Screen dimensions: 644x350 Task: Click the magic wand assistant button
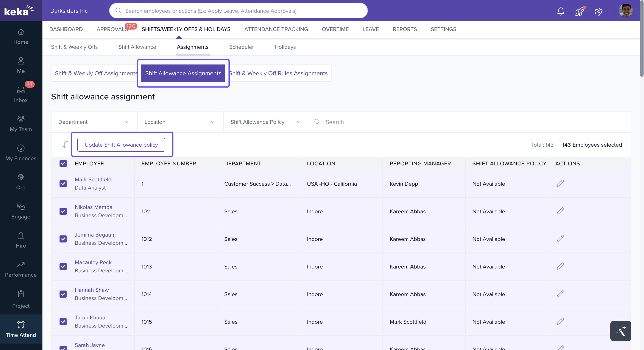click(620, 331)
